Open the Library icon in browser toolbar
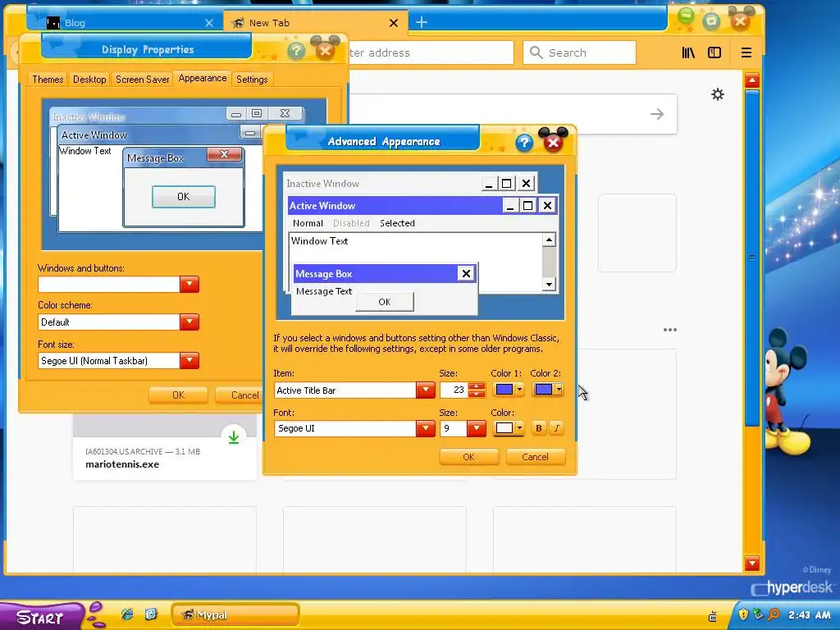This screenshot has width=840, height=630. pos(688,52)
